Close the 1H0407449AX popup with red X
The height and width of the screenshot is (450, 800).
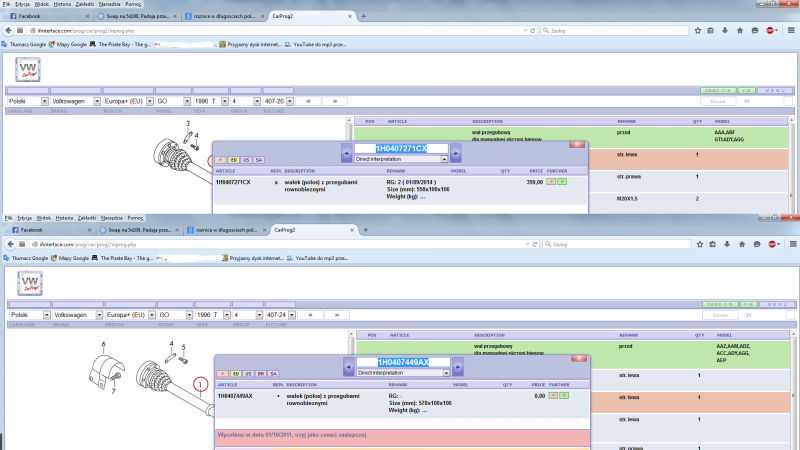[579, 358]
